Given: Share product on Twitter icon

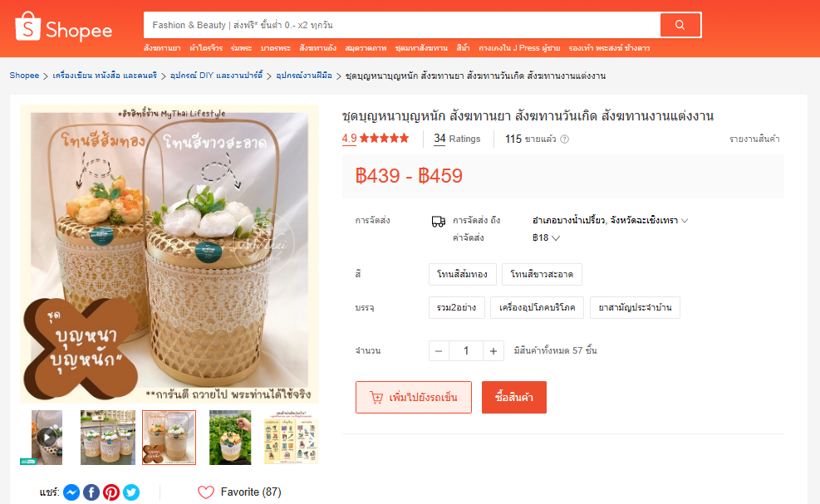Looking at the screenshot, I should point(131,492).
